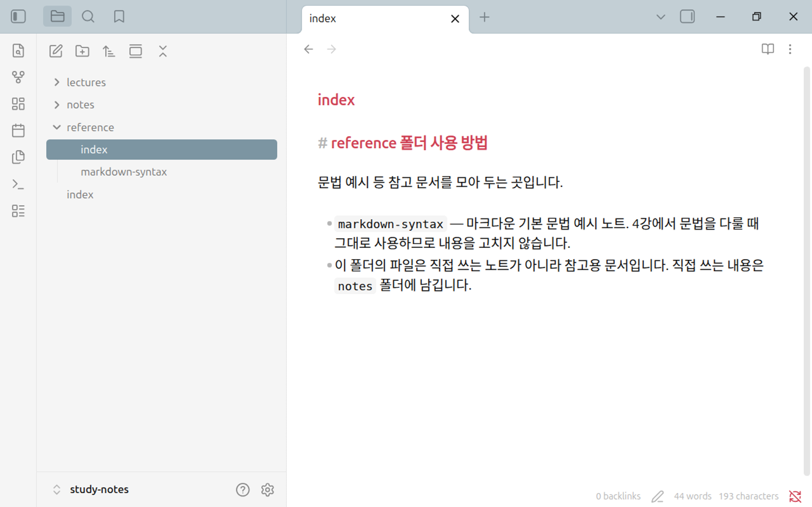The width and height of the screenshot is (812, 507).
Task: Navigate forward in note history
Action: tap(331, 49)
